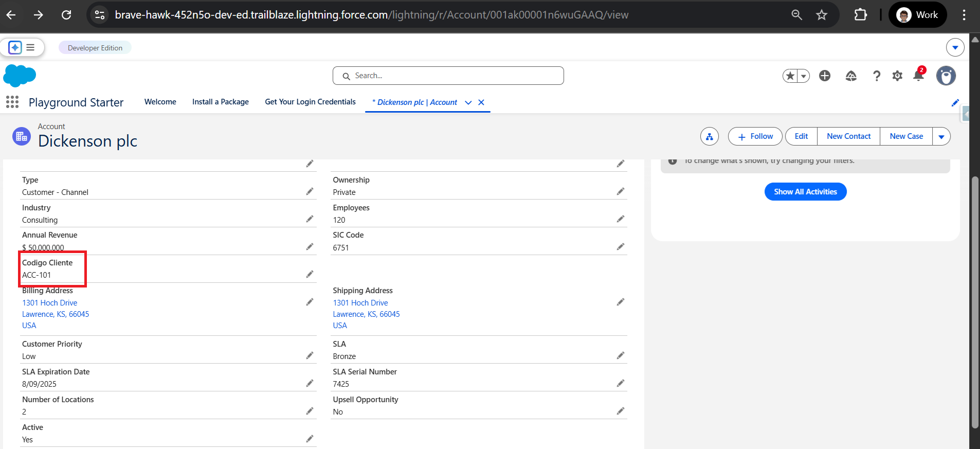This screenshot has width=980, height=449.
Task: Open the Setup gear icon
Action: (897, 76)
